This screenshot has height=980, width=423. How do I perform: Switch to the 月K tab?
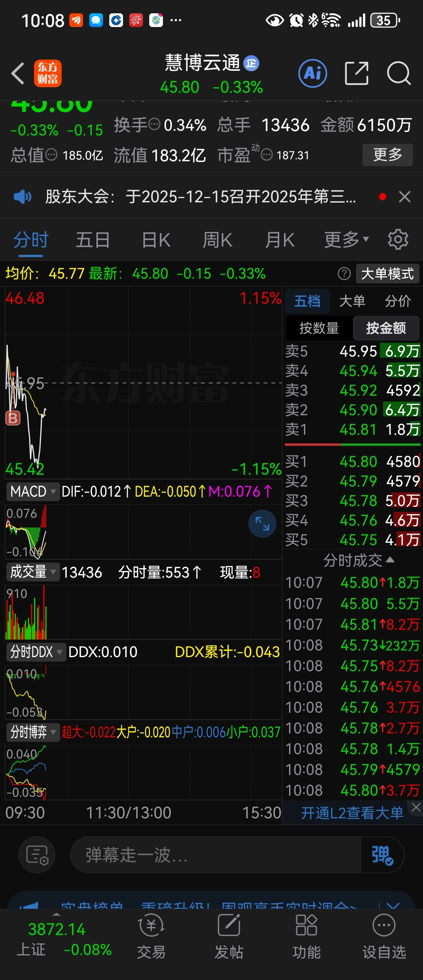pyautogui.click(x=280, y=240)
